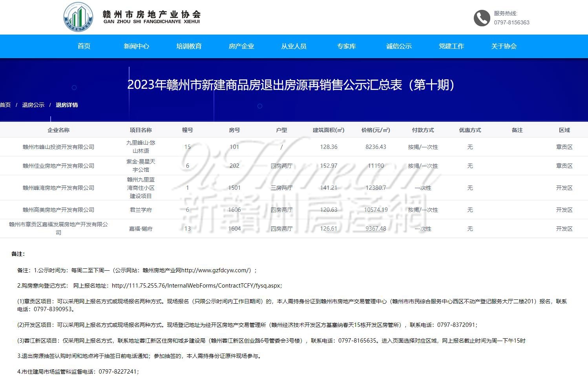Click the 付款方式 column header
Screen dimensions: 588x376
click(x=423, y=130)
